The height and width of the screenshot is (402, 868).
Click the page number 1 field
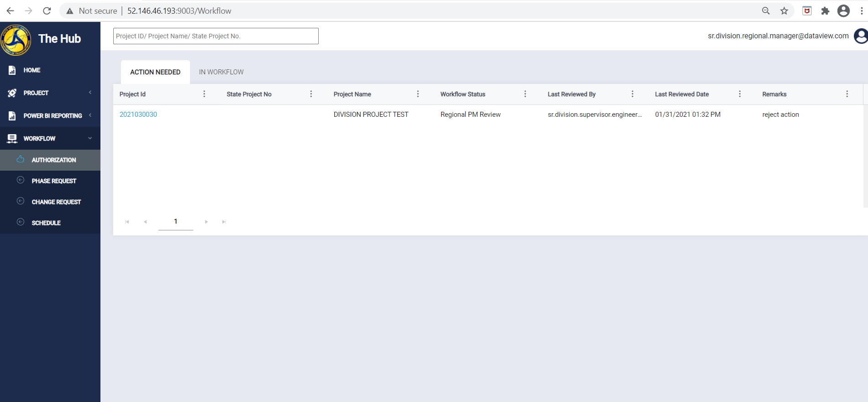[176, 222]
